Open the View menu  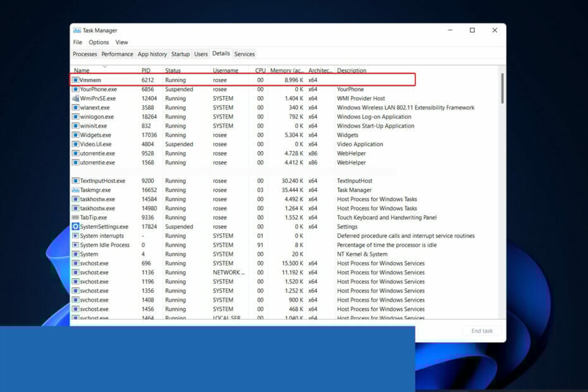[x=121, y=42]
